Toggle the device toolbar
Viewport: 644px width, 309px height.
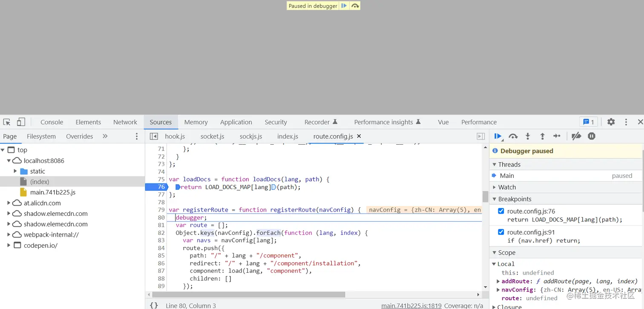[21, 122]
